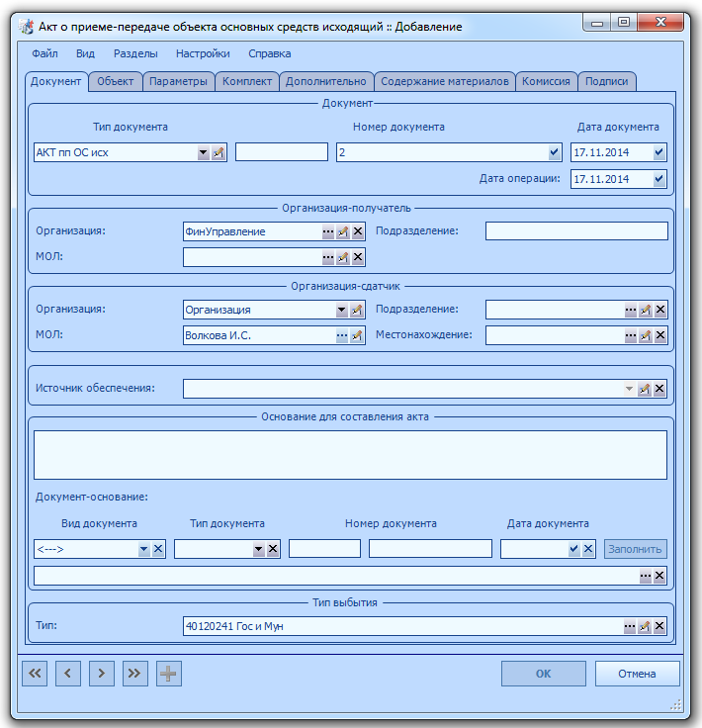Click the Отмена button
The image size is (702, 728).
coord(637,674)
